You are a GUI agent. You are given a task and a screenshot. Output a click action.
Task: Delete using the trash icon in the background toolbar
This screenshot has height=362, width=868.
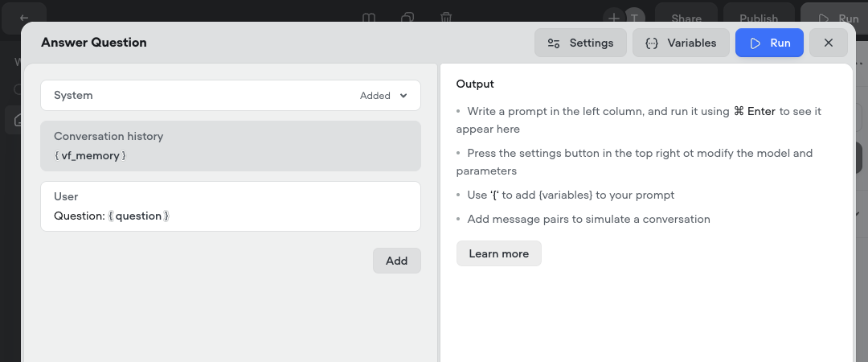pyautogui.click(x=446, y=19)
